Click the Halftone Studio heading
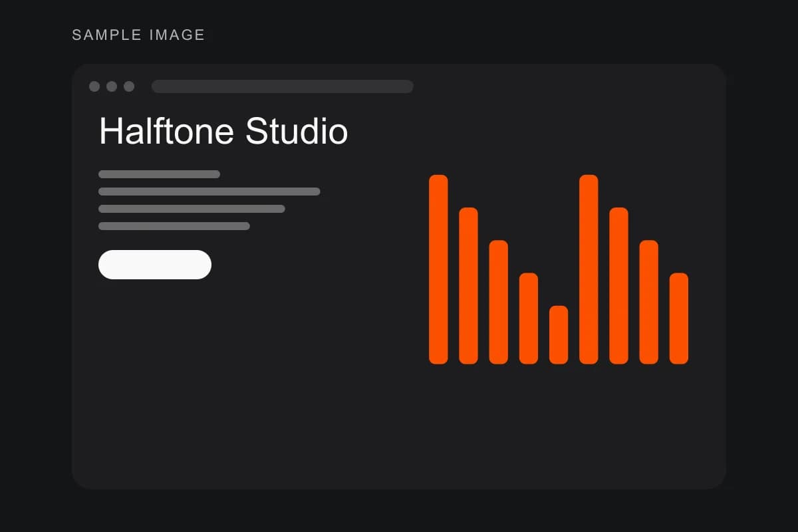Screen dimensions: 798x532 [223, 131]
